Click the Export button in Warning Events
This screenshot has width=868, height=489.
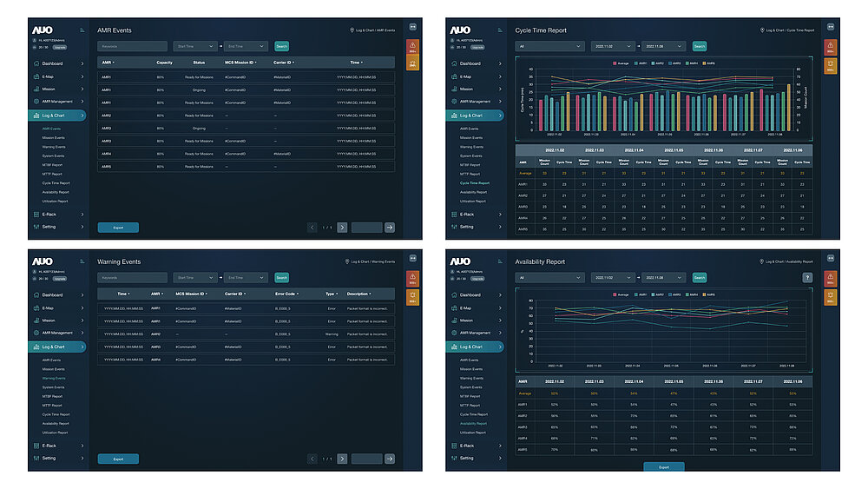(118, 459)
